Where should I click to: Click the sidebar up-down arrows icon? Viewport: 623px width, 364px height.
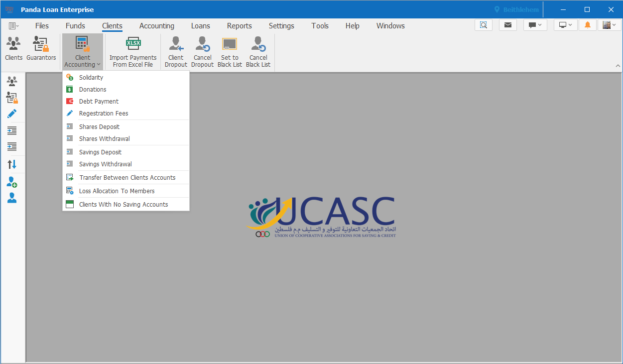(x=12, y=164)
